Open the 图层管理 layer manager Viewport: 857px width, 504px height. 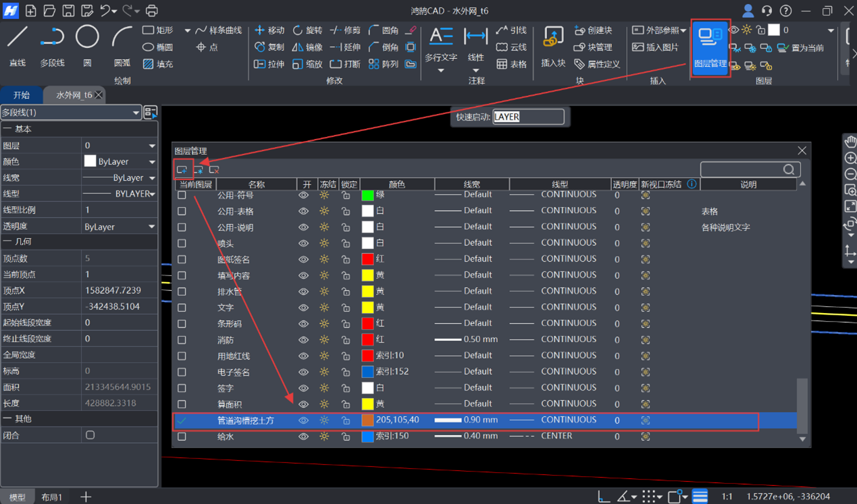[710, 47]
